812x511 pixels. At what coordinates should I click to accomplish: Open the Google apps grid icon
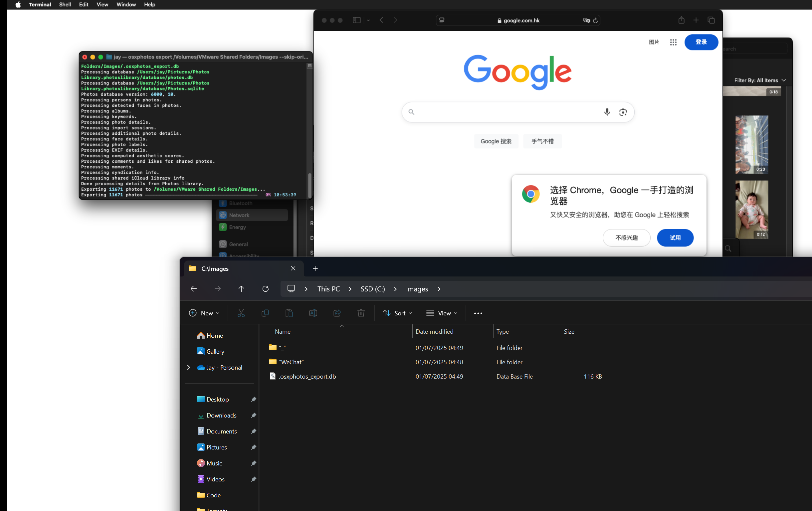coord(673,42)
